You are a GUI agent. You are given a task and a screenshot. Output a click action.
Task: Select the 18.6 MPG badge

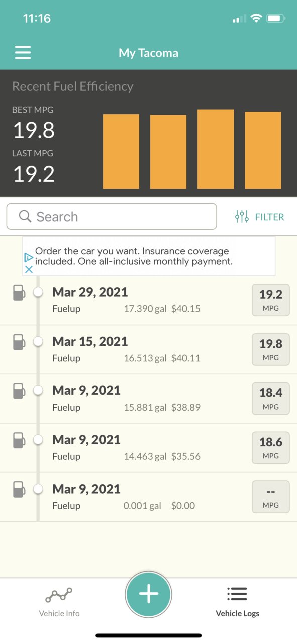tap(271, 448)
